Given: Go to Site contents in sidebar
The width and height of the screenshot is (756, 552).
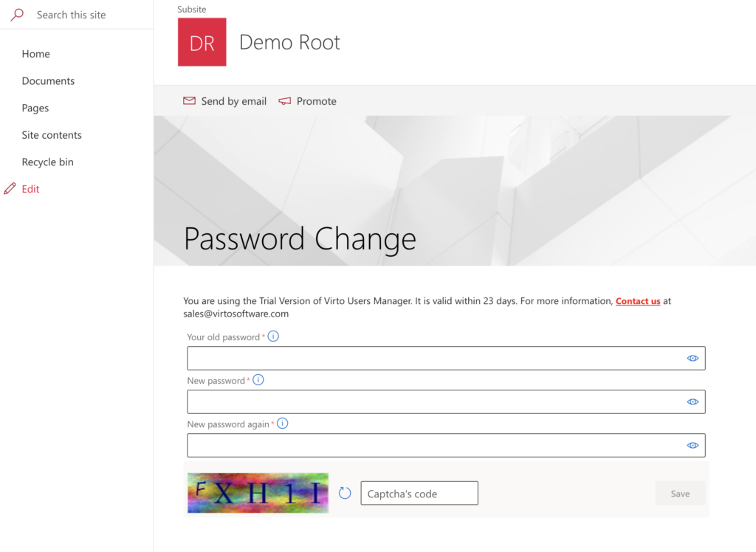Looking at the screenshot, I should [x=52, y=135].
